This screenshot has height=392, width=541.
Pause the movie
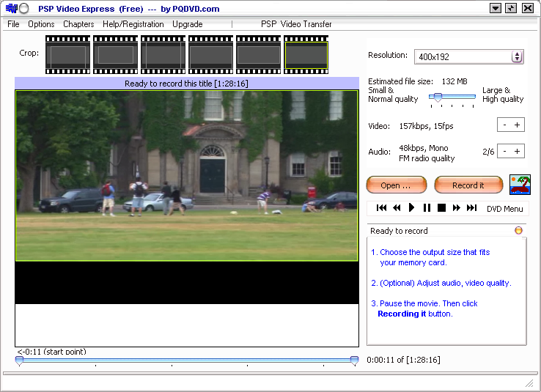[427, 207]
